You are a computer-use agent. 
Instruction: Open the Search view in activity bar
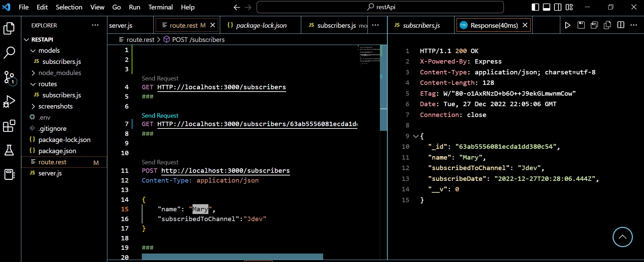[9, 53]
